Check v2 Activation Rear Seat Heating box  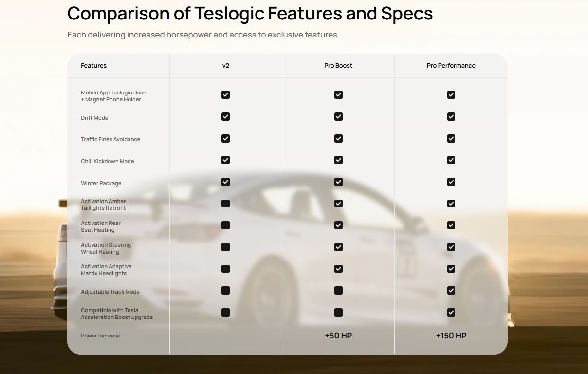[x=225, y=225]
